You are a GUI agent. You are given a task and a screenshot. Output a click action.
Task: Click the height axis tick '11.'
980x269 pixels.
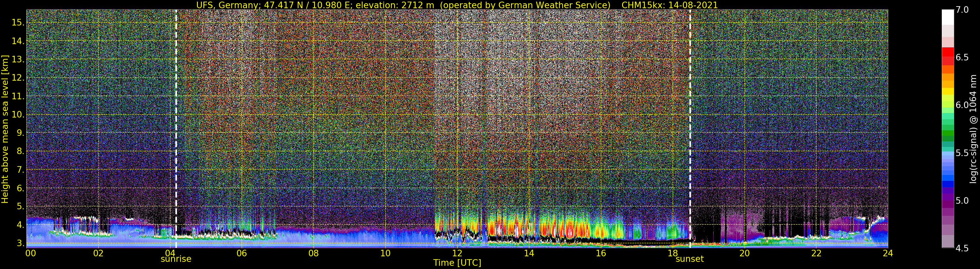click(x=18, y=96)
